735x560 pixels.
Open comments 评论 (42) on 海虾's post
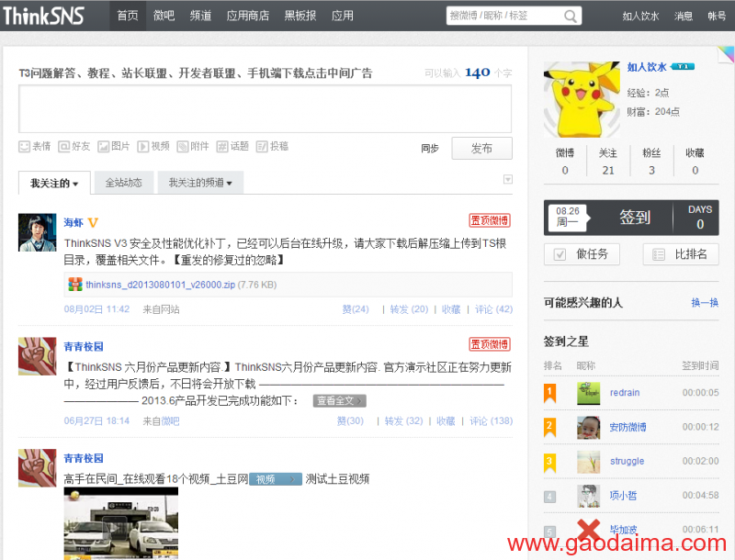click(493, 309)
